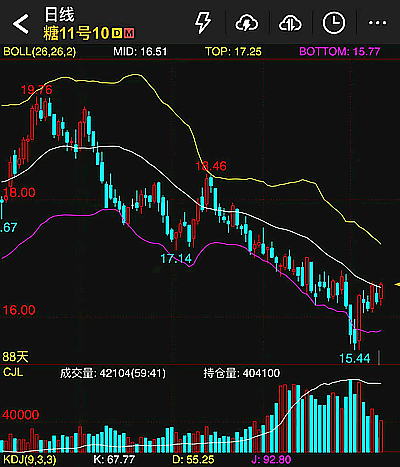400x467 pixels.
Task: Click the MID: 16.51 value
Action: pos(140,52)
